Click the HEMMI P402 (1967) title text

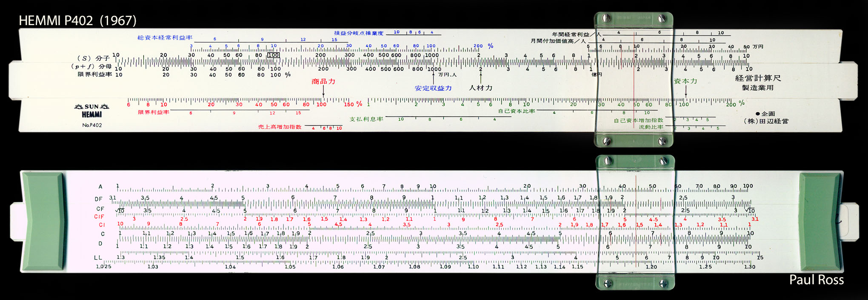[x=78, y=20]
